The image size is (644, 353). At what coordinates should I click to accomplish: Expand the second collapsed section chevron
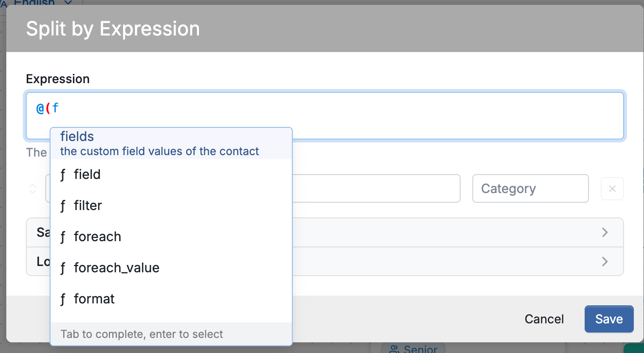605,262
